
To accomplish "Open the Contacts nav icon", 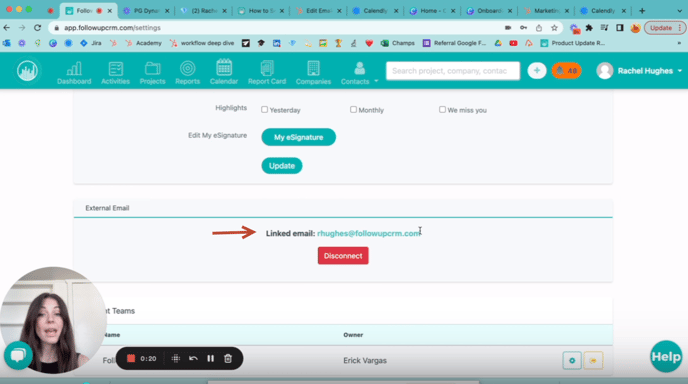I will point(355,73).
